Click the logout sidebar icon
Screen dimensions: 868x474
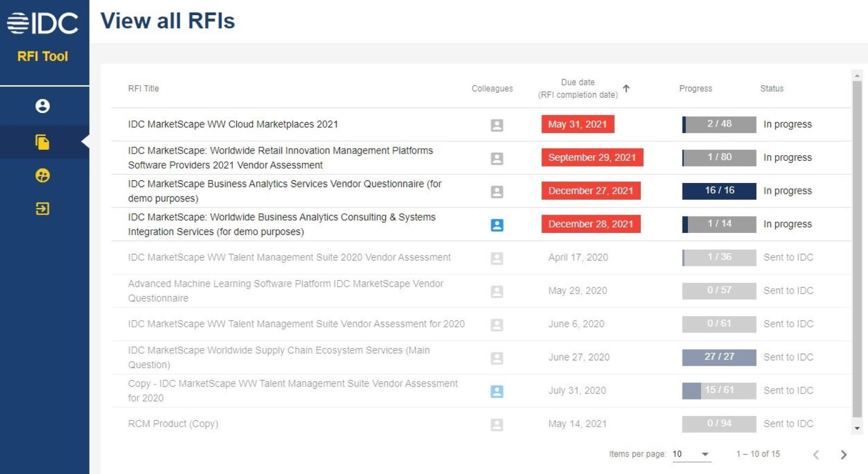click(42, 208)
